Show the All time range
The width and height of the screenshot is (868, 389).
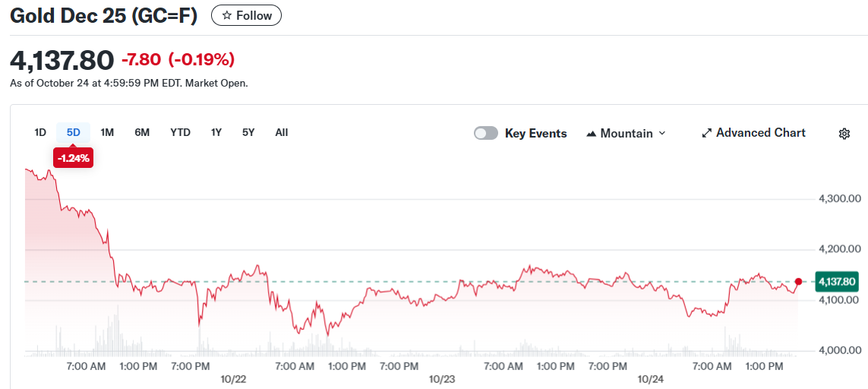click(282, 132)
